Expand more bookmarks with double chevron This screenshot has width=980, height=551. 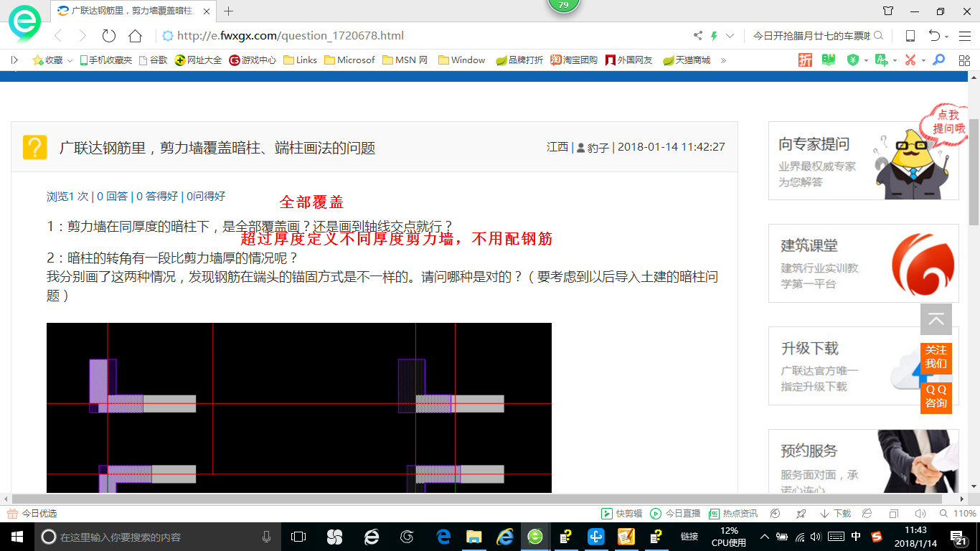(x=723, y=60)
